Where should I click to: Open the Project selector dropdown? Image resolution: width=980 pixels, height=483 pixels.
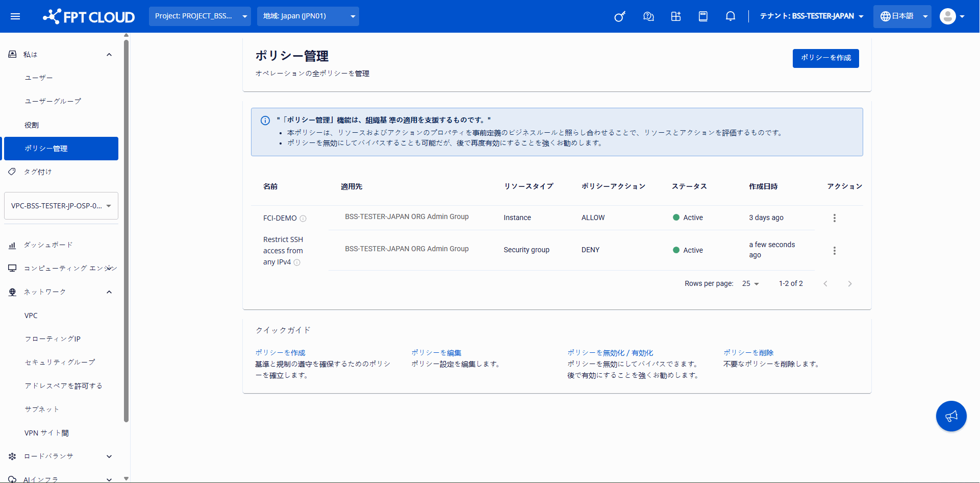(200, 16)
